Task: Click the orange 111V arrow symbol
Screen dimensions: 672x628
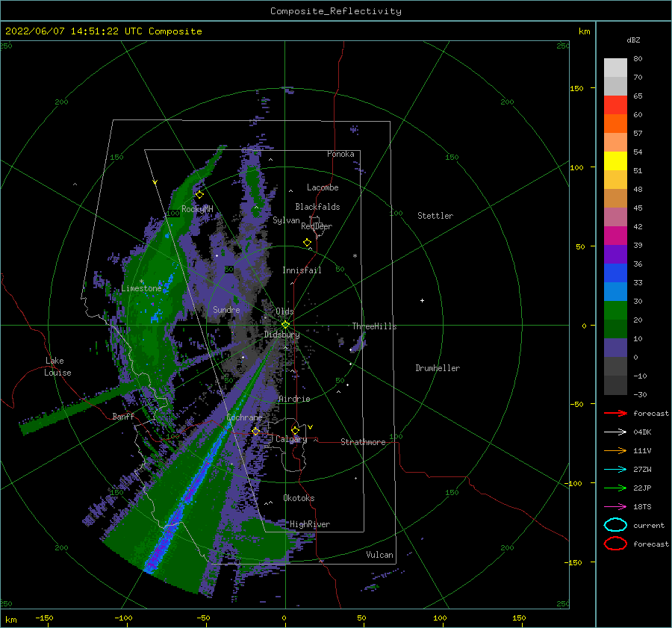Action: (x=615, y=450)
